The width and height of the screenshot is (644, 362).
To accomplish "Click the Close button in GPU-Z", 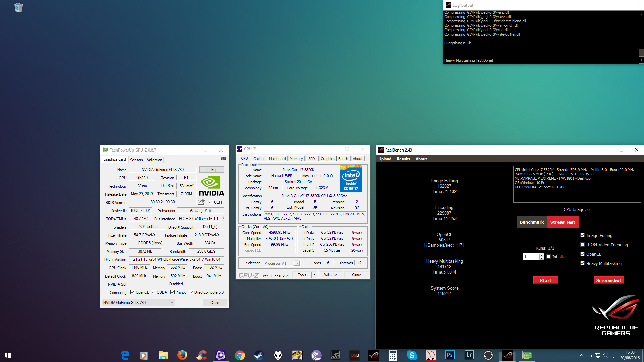I will coord(215,302).
